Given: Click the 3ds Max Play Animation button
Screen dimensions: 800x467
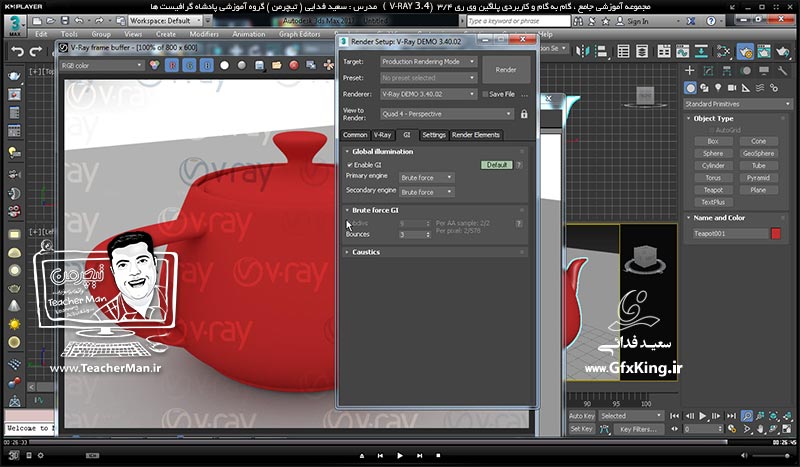Looking at the screenshot, I should [x=703, y=416].
